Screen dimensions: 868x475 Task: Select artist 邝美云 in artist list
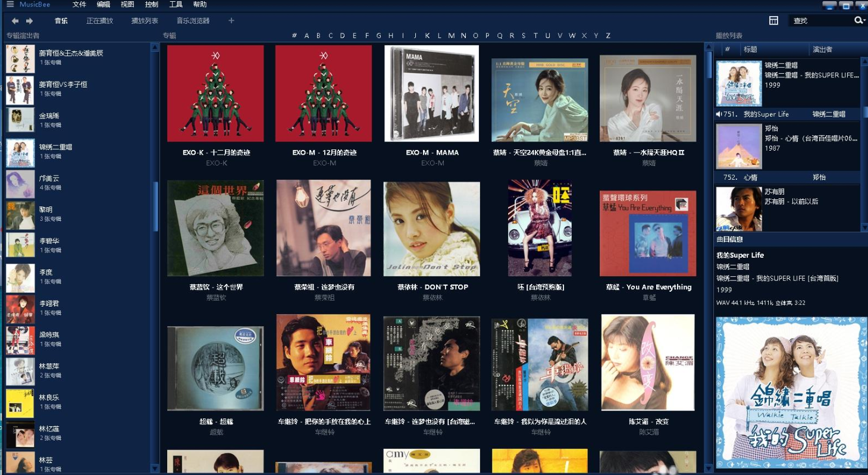(x=77, y=184)
